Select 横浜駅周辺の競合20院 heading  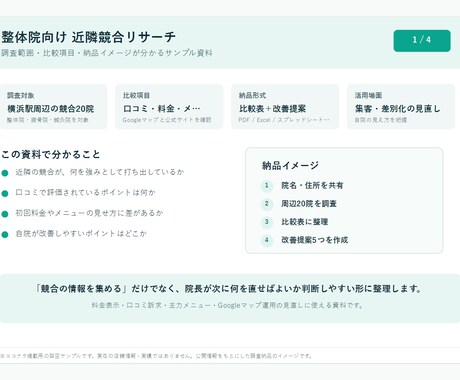point(51,109)
